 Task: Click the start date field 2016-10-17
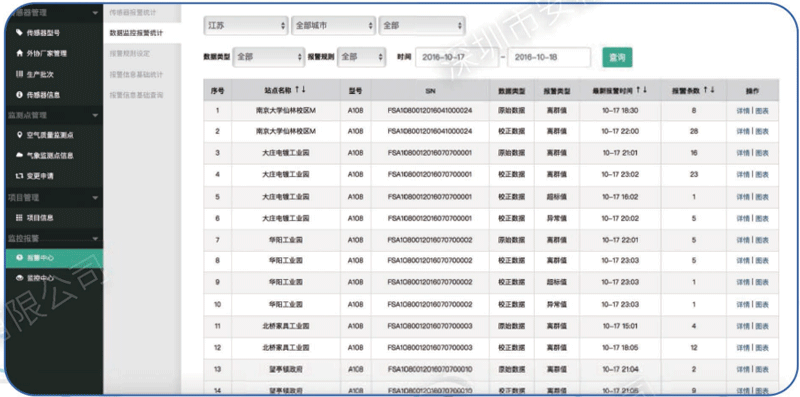point(457,57)
